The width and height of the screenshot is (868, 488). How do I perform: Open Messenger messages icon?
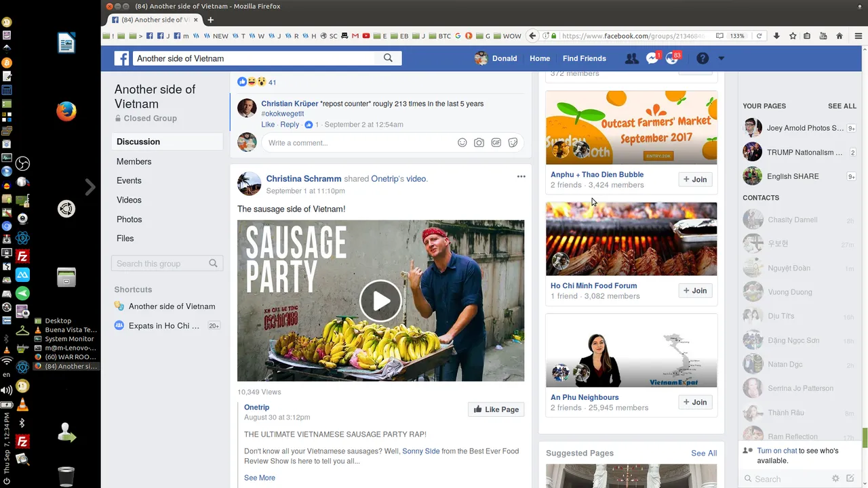tap(652, 58)
